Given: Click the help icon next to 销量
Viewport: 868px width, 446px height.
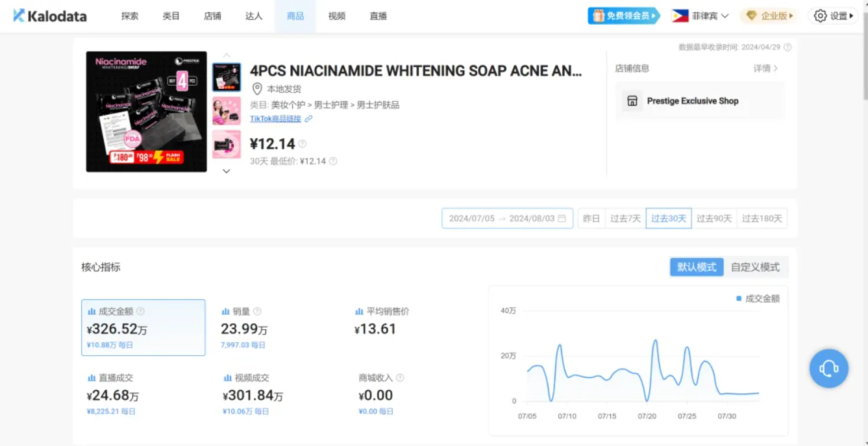Looking at the screenshot, I should coord(257,312).
